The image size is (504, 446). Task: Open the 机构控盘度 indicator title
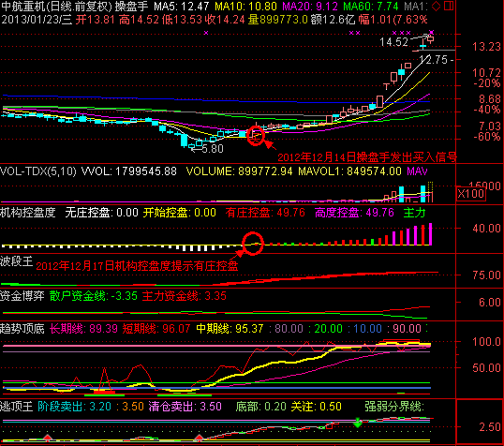click(28, 213)
